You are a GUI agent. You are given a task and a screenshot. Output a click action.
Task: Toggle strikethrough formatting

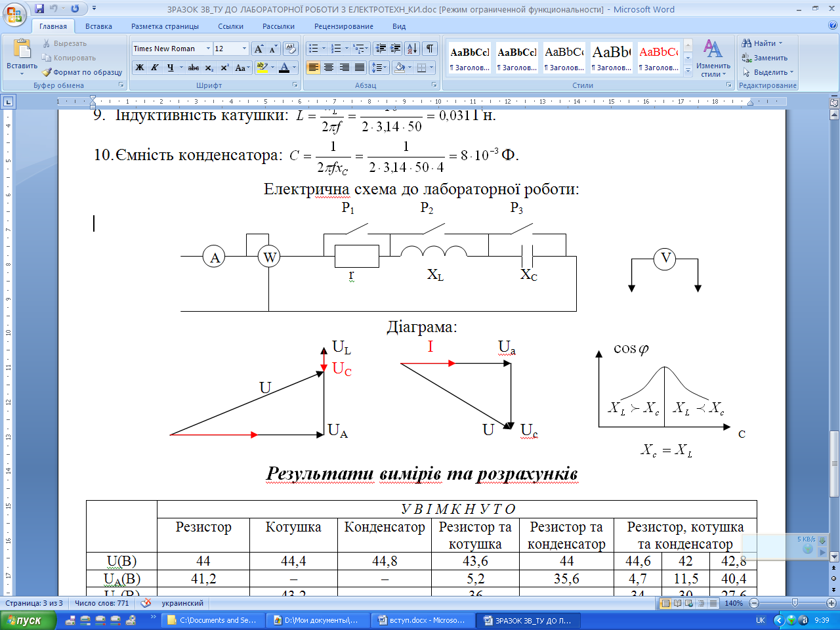[194, 67]
